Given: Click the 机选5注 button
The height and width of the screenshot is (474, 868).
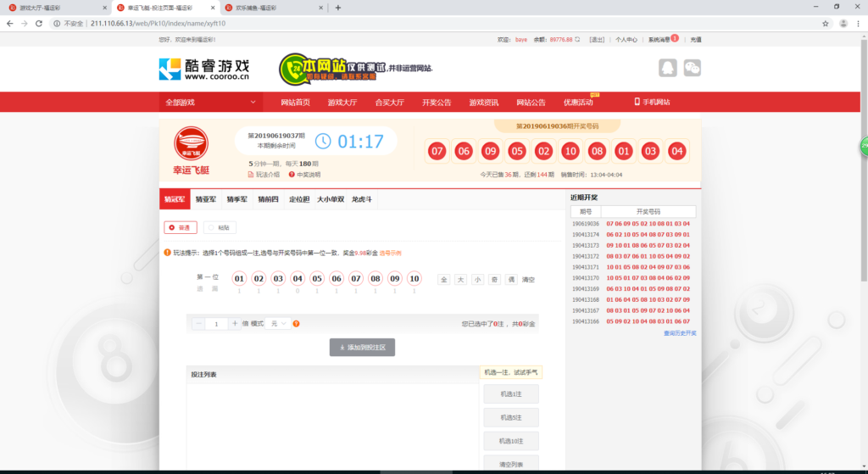Looking at the screenshot, I should pos(511,417).
